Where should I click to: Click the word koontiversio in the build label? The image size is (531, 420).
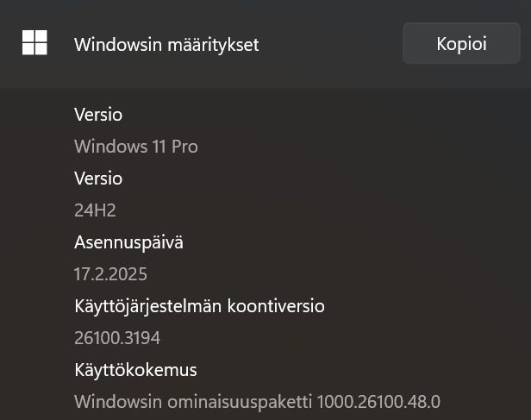click(271, 306)
